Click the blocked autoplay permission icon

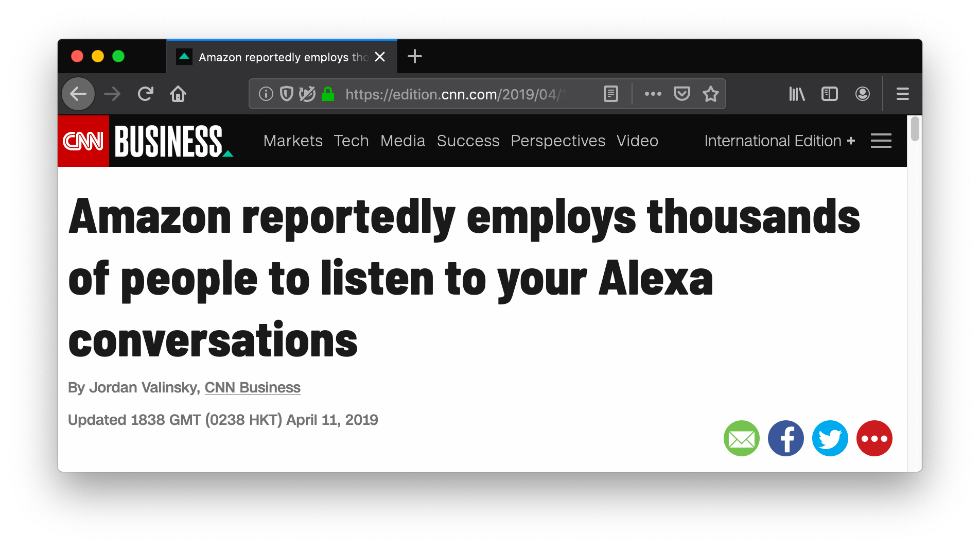point(307,94)
